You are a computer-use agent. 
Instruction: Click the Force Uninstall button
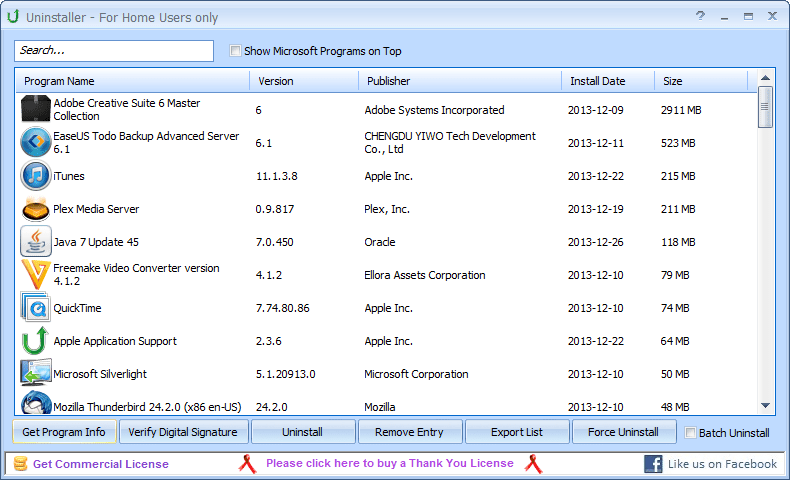pos(622,432)
